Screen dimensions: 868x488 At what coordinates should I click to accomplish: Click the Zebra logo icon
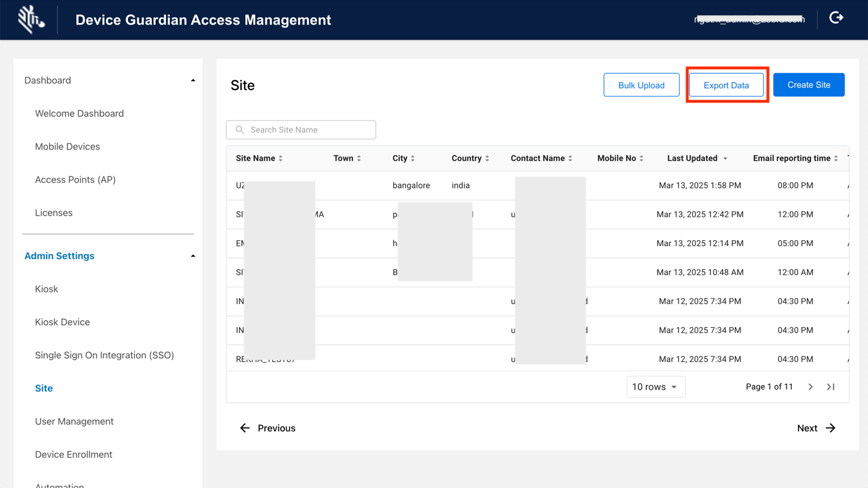tap(30, 20)
